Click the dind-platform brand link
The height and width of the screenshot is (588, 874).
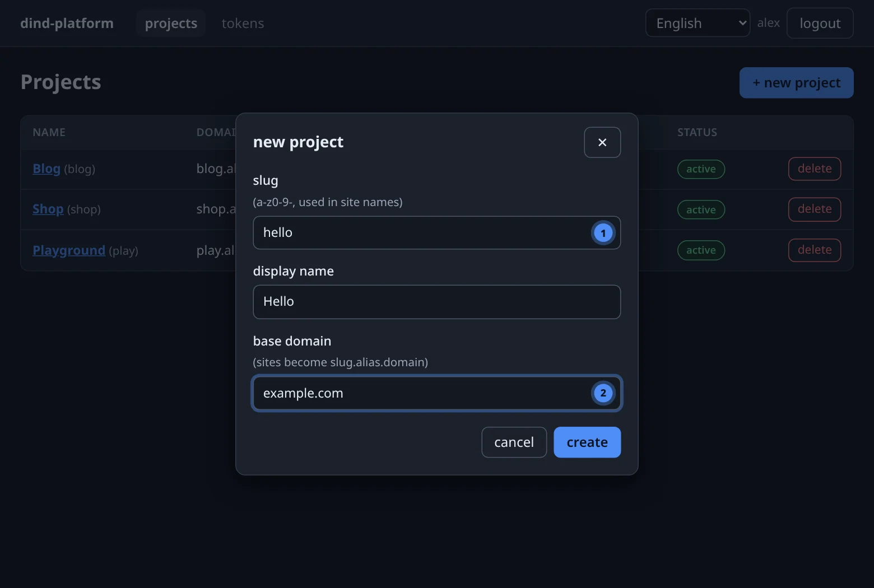click(67, 23)
